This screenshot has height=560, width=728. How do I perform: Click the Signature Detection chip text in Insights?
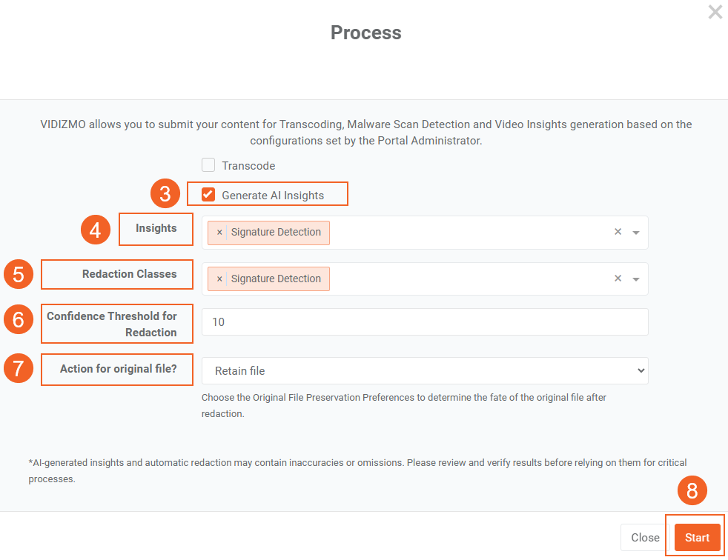[276, 233]
